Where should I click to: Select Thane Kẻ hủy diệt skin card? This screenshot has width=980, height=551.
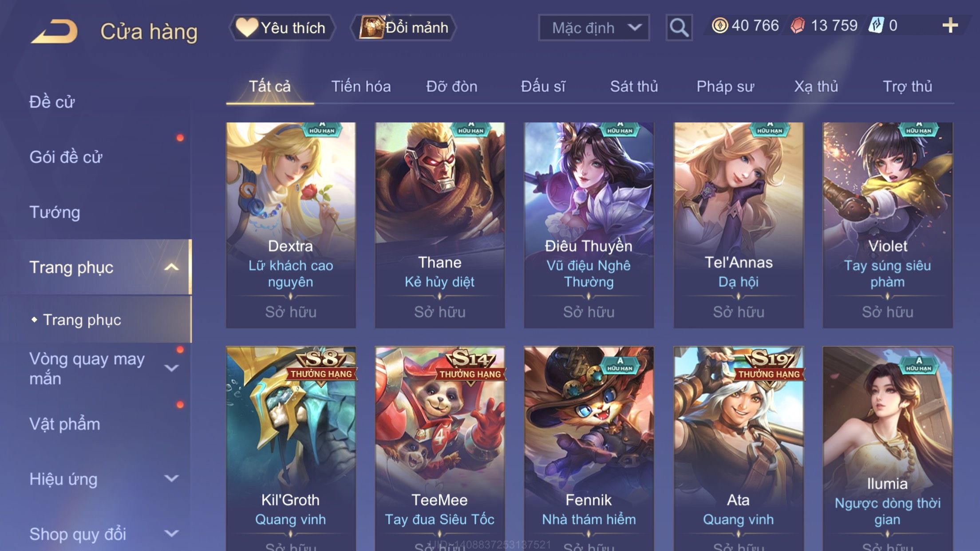440,225
